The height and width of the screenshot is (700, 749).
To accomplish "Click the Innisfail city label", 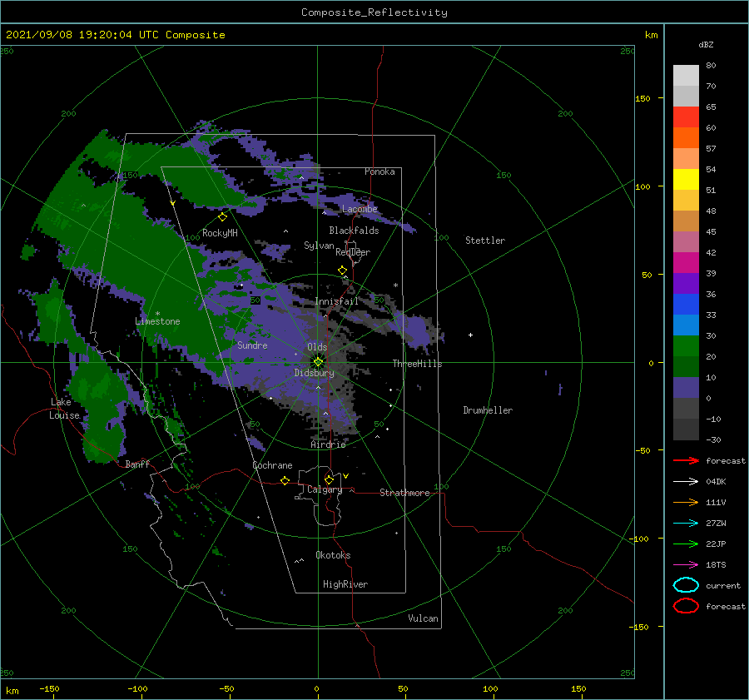I will (x=336, y=301).
